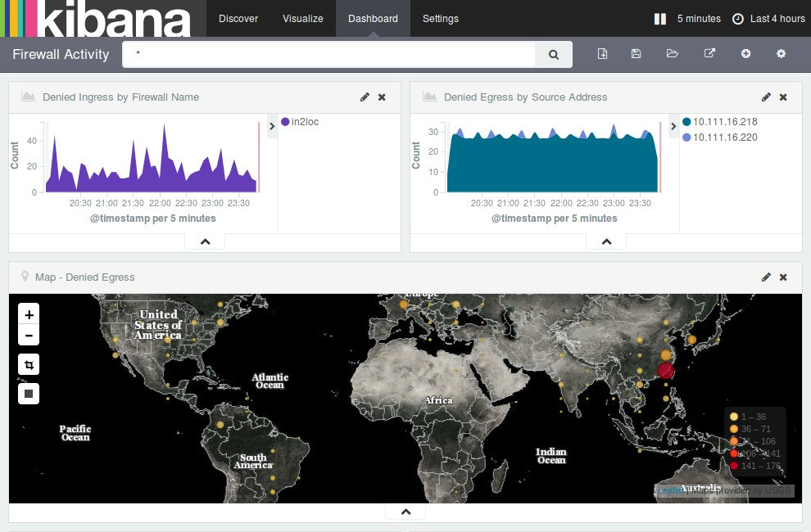Create a new dashboard with the new-file icon

(x=602, y=54)
